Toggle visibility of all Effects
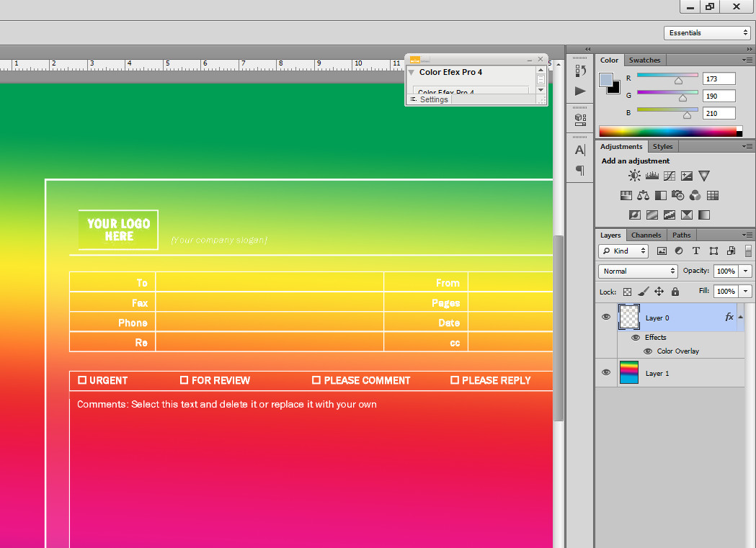Screen dimensions: 756x548 (x=636, y=338)
